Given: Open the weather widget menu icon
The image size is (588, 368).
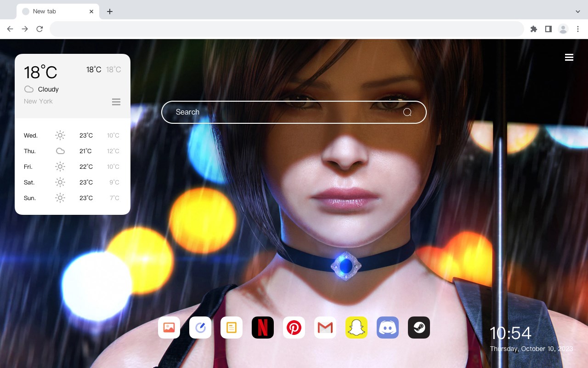Looking at the screenshot, I should 116,102.
